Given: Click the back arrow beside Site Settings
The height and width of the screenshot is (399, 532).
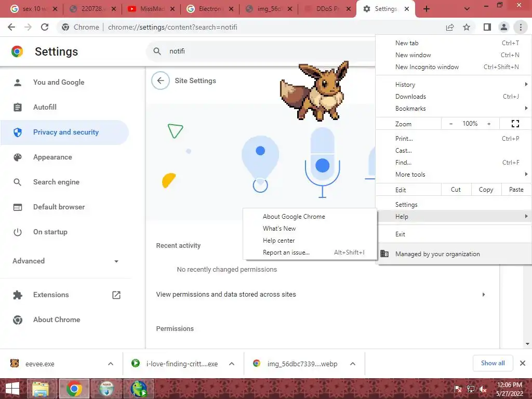Looking at the screenshot, I should click(x=161, y=81).
